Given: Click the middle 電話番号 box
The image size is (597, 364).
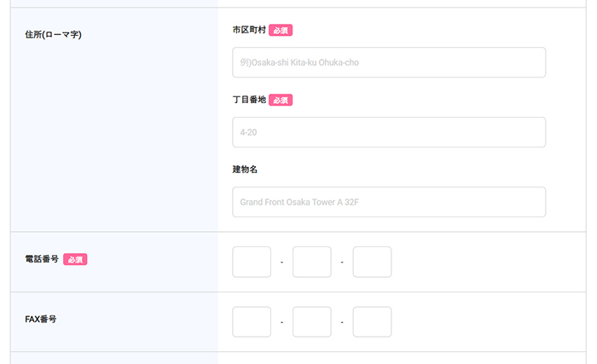Looking at the screenshot, I should point(311,262).
